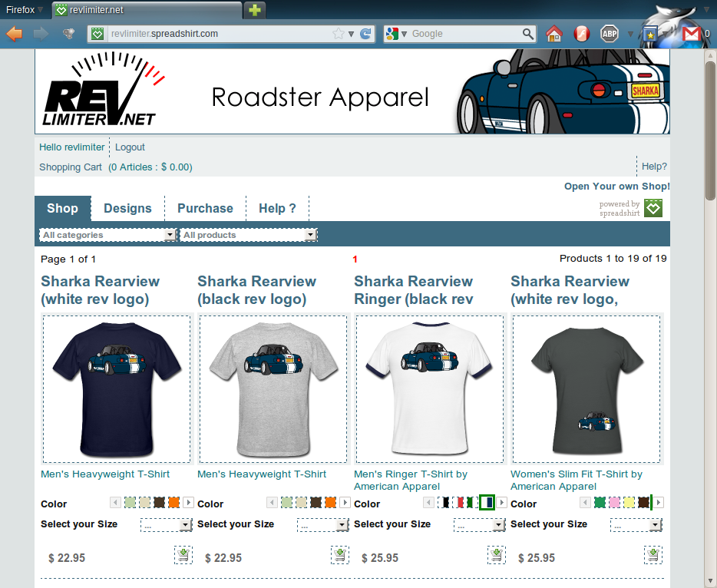The image size is (717, 588).
Task: Open the Firefox application menu
Action: click(x=25, y=10)
